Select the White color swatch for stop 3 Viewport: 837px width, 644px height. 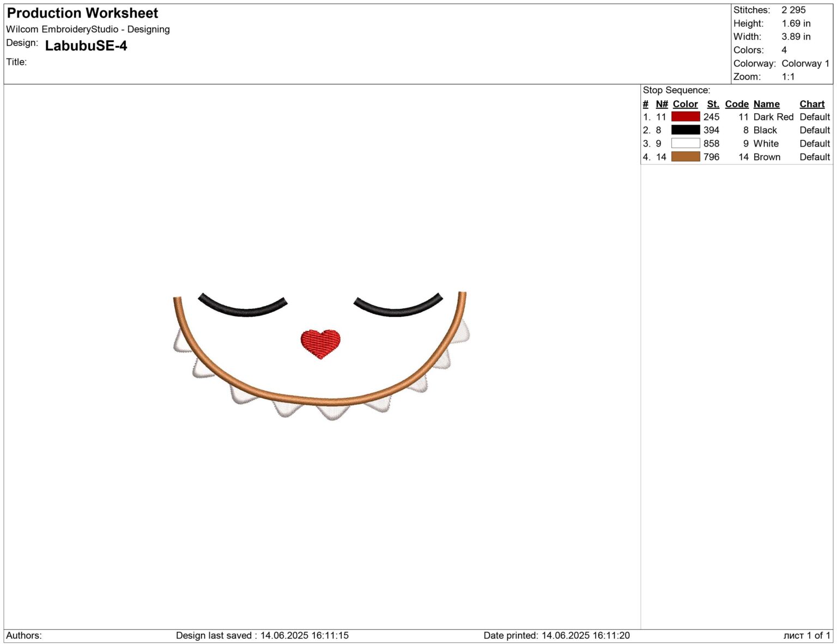coord(686,143)
